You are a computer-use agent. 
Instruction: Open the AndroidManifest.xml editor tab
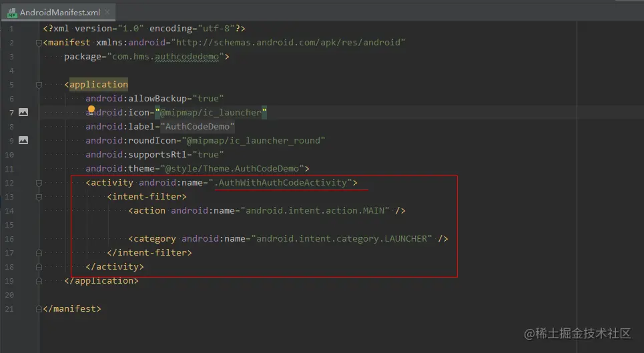[x=58, y=12]
